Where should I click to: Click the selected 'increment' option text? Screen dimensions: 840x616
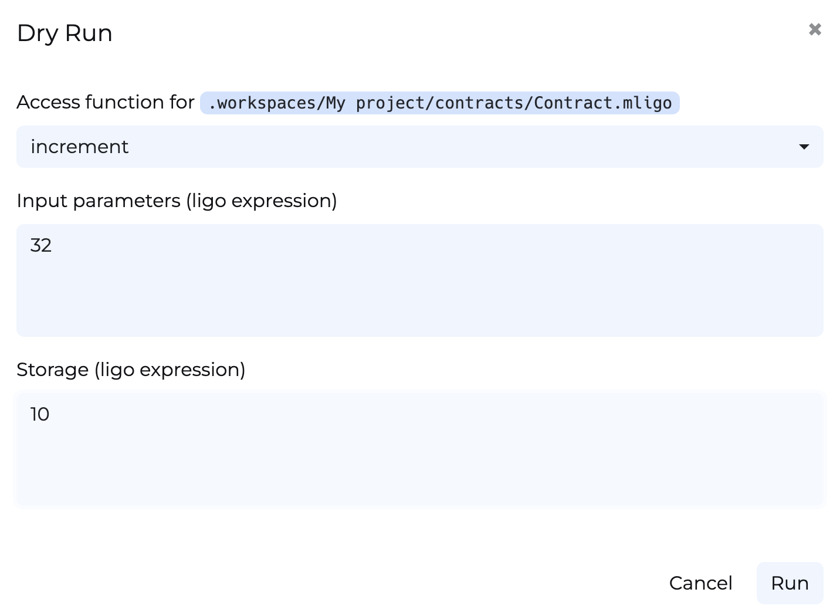(x=80, y=147)
